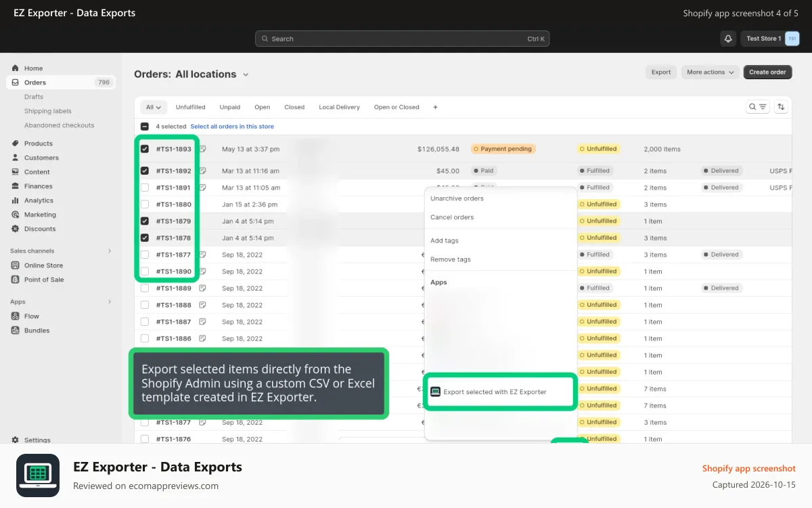Image resolution: width=812 pixels, height=508 pixels.
Task: Expand the Sales channels section chevron
Action: coord(110,251)
